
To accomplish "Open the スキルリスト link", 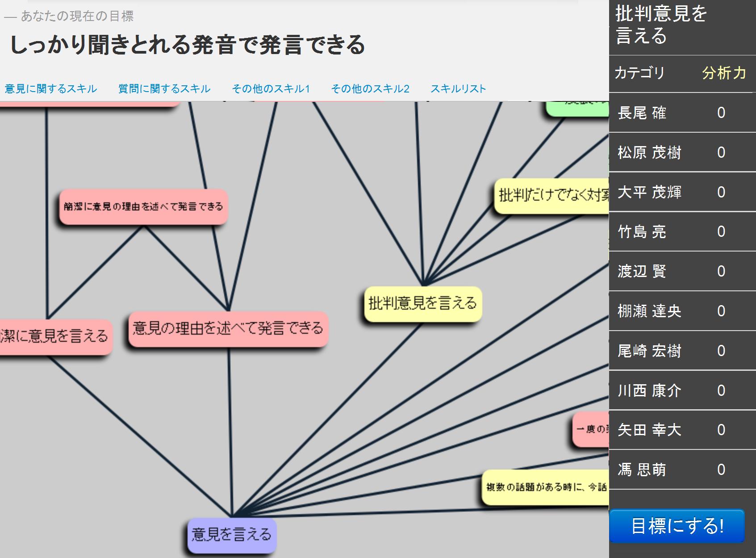I will [458, 89].
